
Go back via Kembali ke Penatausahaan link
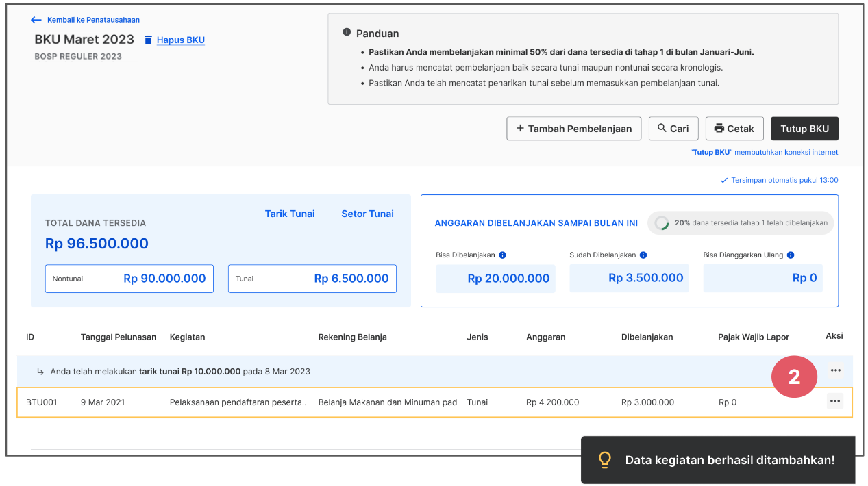coord(93,20)
